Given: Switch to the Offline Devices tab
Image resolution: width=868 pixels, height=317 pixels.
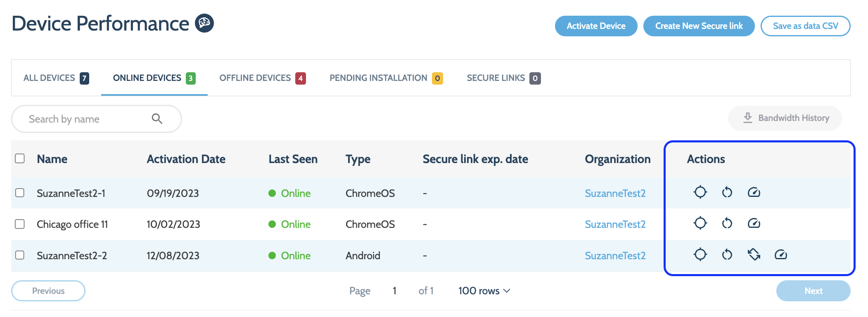Looking at the screenshot, I should tap(263, 78).
